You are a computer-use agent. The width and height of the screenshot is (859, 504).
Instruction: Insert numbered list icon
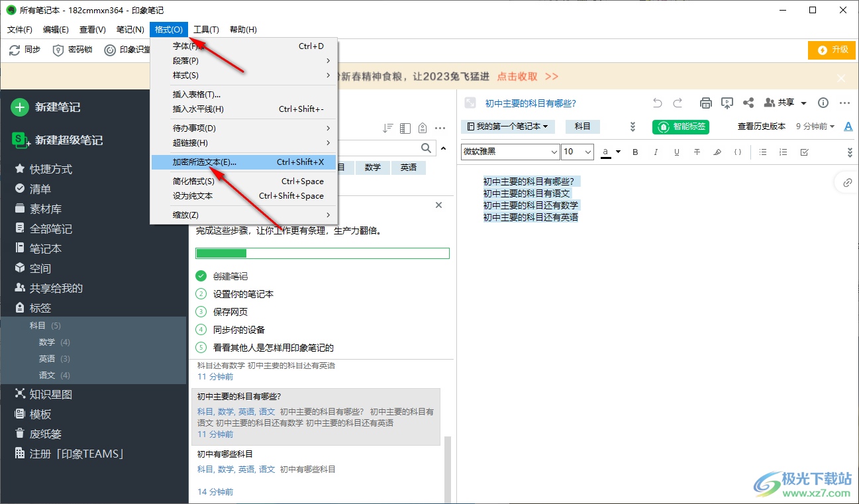783,152
